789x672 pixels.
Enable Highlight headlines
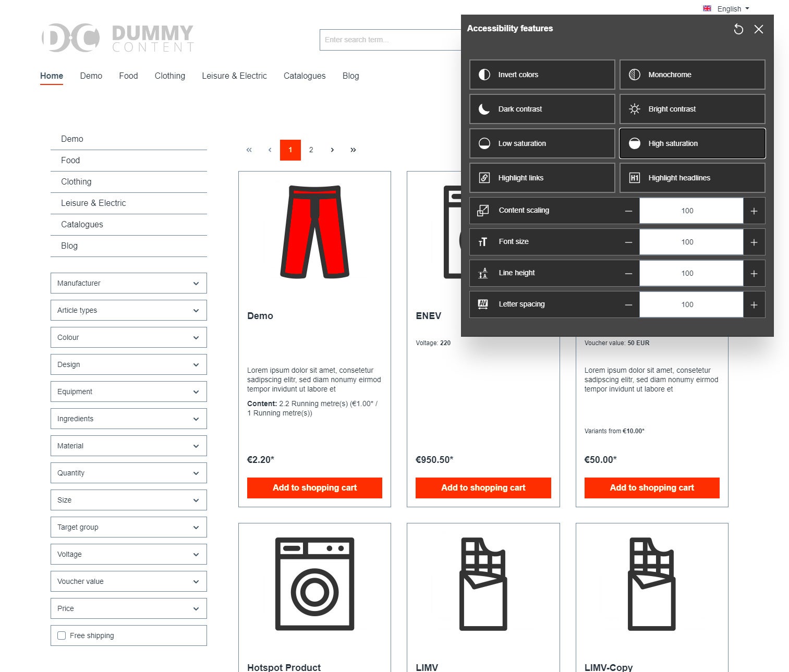tap(693, 178)
